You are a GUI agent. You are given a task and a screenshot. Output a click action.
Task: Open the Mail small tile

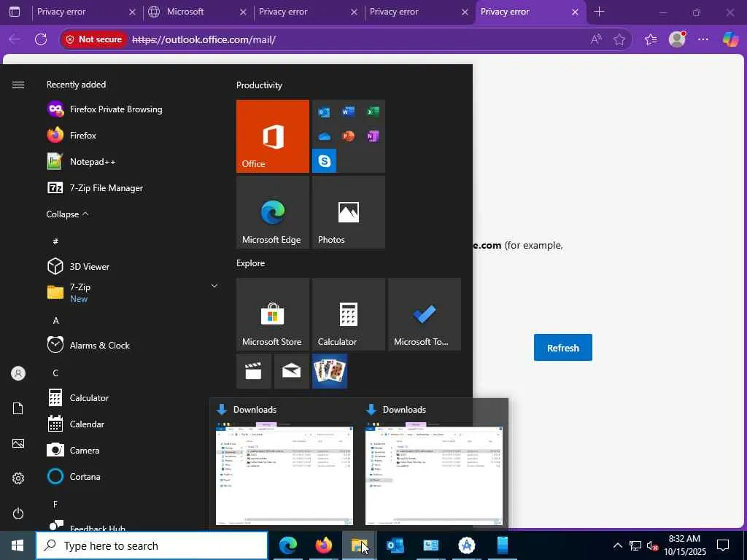point(291,371)
